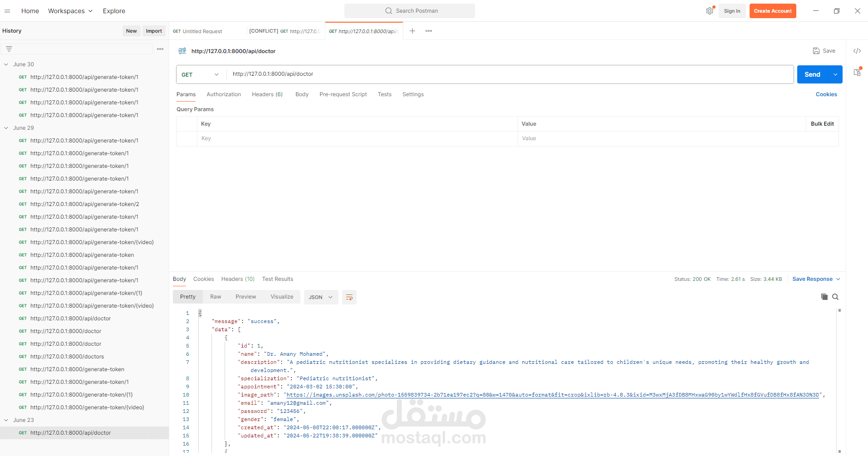Collapse the June 23 history group
The image size is (868, 456).
click(x=6, y=420)
